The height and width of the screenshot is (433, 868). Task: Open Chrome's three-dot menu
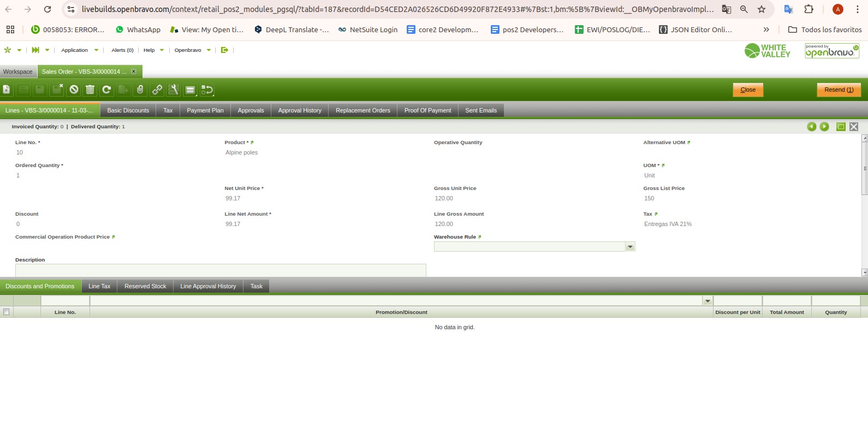pos(858,9)
